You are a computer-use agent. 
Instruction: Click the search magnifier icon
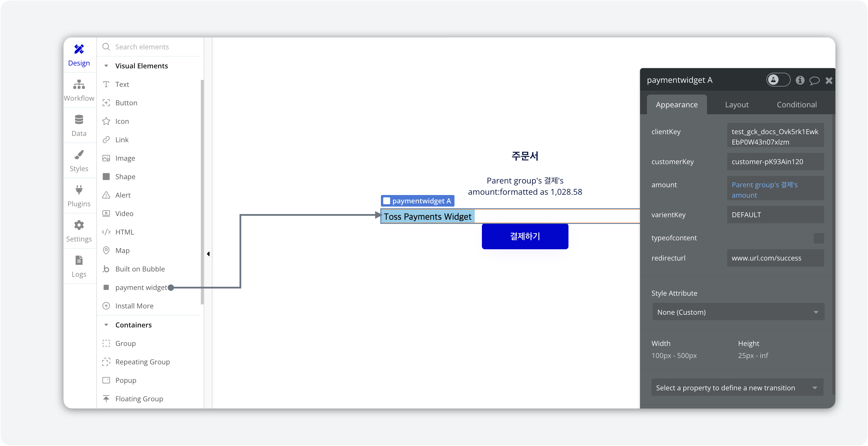(x=106, y=47)
